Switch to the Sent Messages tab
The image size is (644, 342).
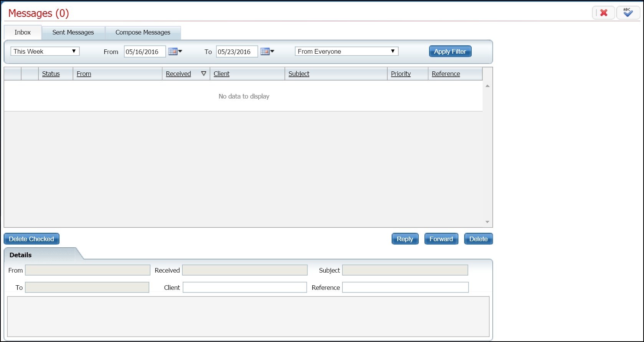coord(73,33)
